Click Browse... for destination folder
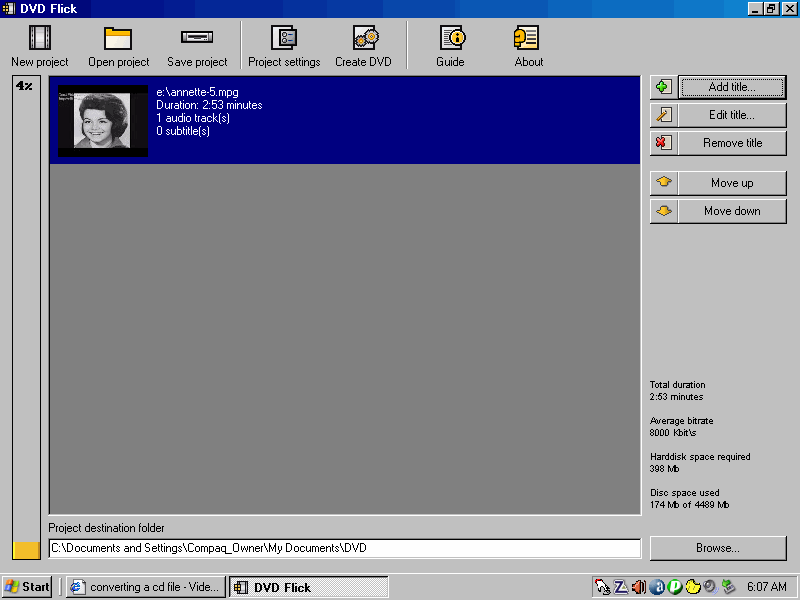The width and height of the screenshot is (800, 600). click(x=718, y=548)
